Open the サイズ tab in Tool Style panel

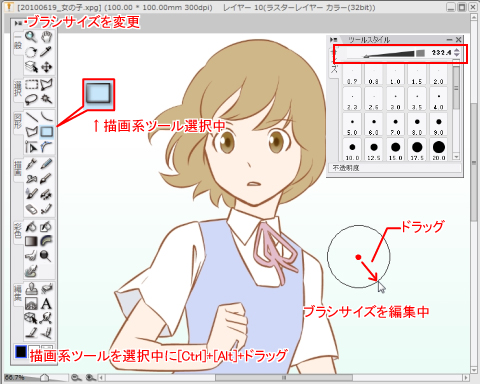pos(335,62)
